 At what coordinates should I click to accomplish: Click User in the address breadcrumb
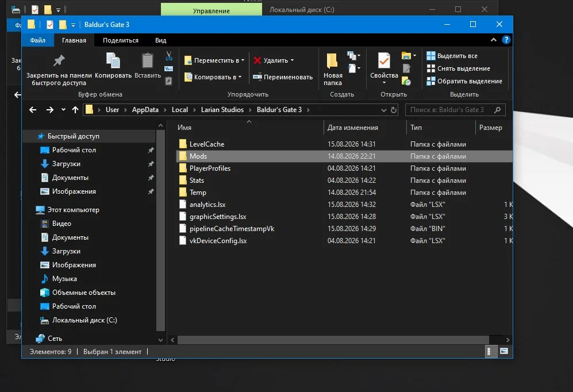pyautogui.click(x=112, y=110)
